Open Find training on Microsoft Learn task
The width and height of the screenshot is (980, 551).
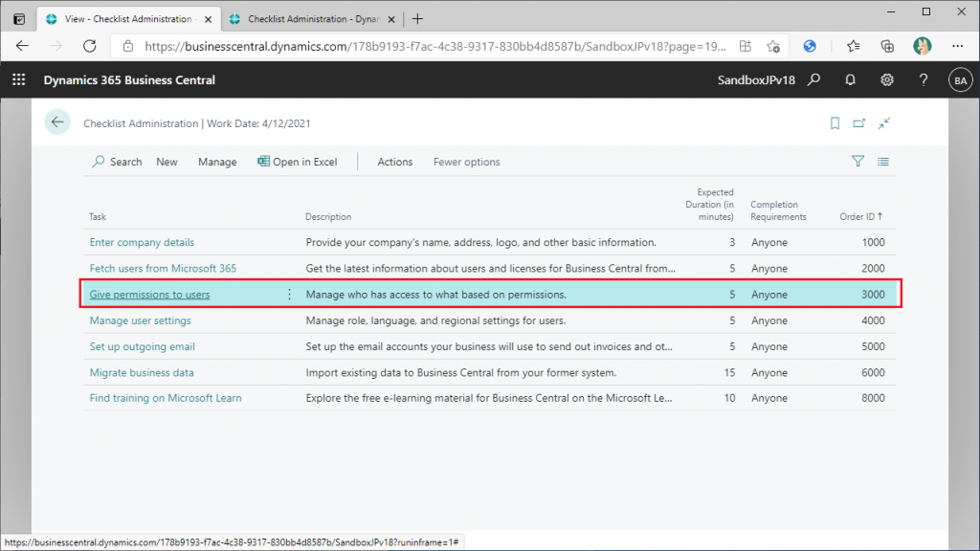[x=166, y=398]
